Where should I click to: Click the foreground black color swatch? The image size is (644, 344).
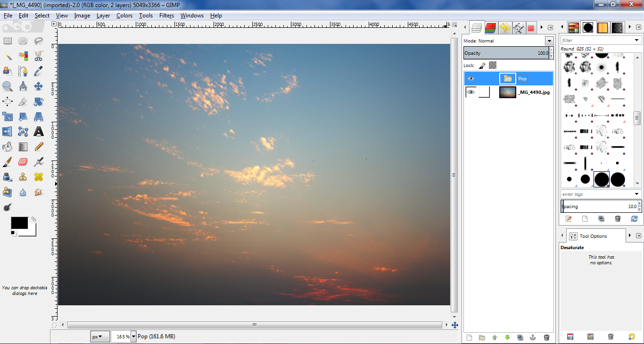coord(19,223)
